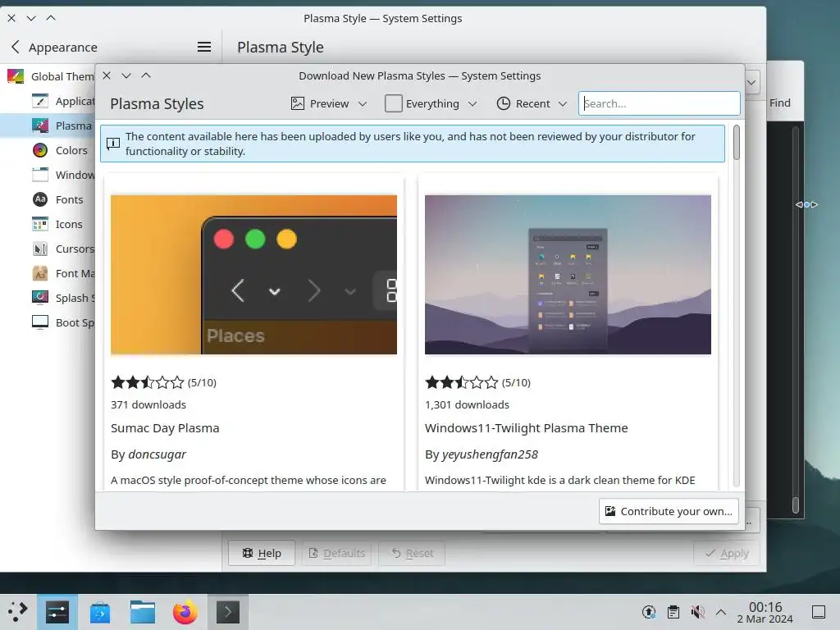Image resolution: width=840 pixels, height=630 pixels.
Task: Click the Boot Splash monitor icon
Action: (x=40, y=322)
